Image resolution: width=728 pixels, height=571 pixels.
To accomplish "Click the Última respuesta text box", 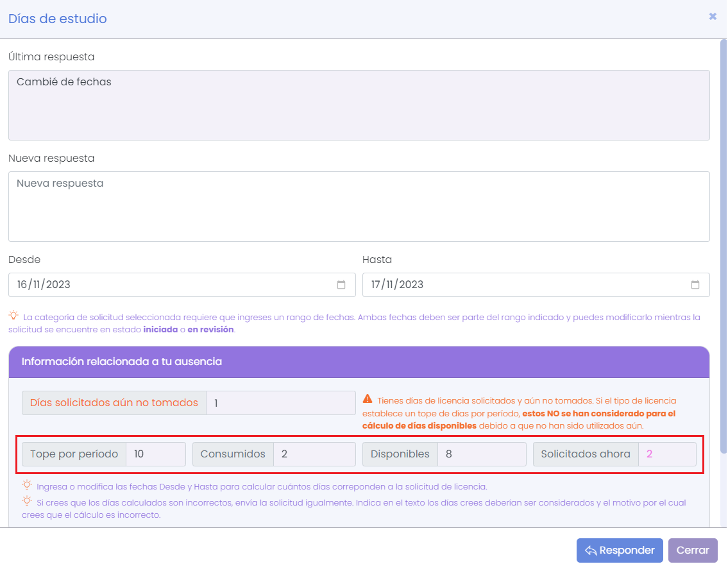I will coord(359,105).
